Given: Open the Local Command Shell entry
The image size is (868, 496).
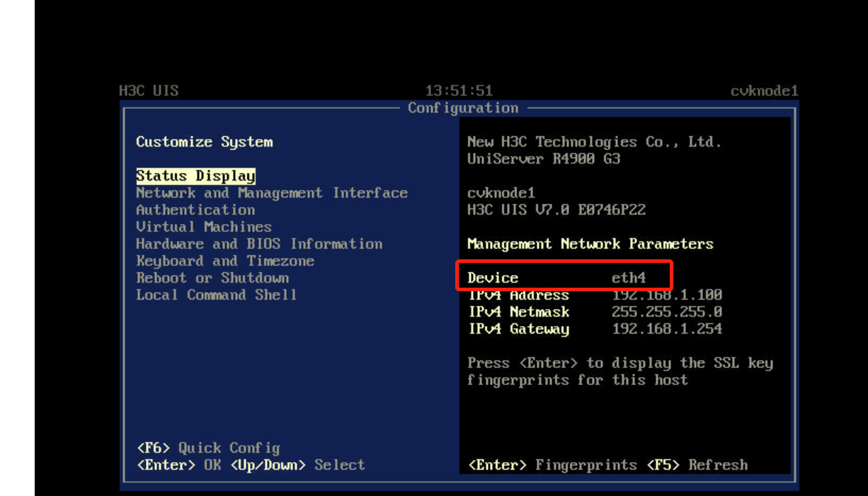Looking at the screenshot, I should tap(217, 295).
